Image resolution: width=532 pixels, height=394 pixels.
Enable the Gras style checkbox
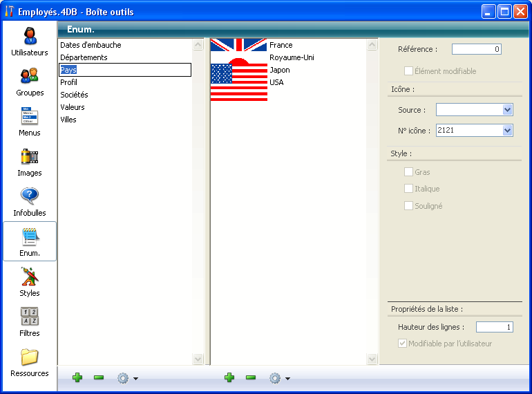tap(408, 172)
